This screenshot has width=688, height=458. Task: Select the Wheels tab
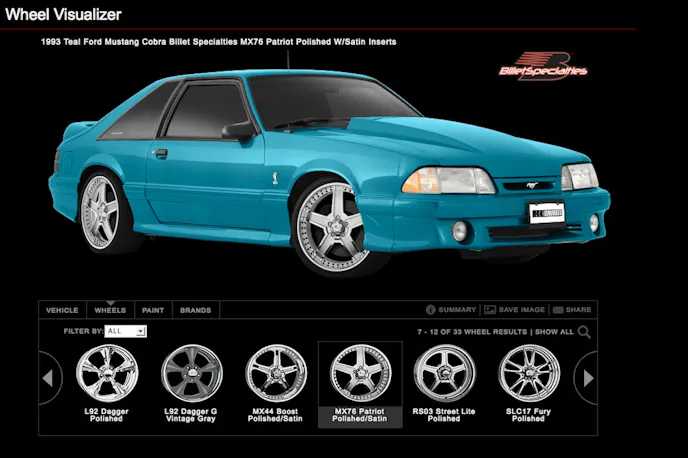pyautogui.click(x=110, y=310)
